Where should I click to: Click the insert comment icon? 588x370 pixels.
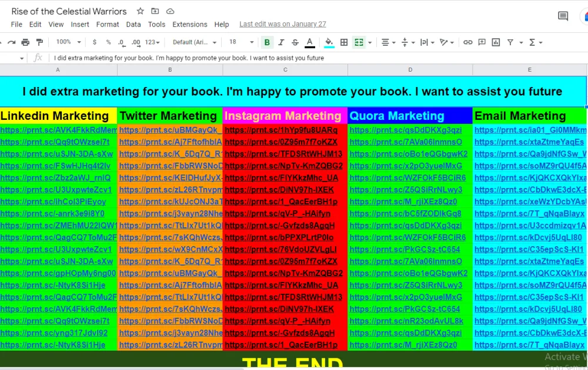(x=482, y=42)
